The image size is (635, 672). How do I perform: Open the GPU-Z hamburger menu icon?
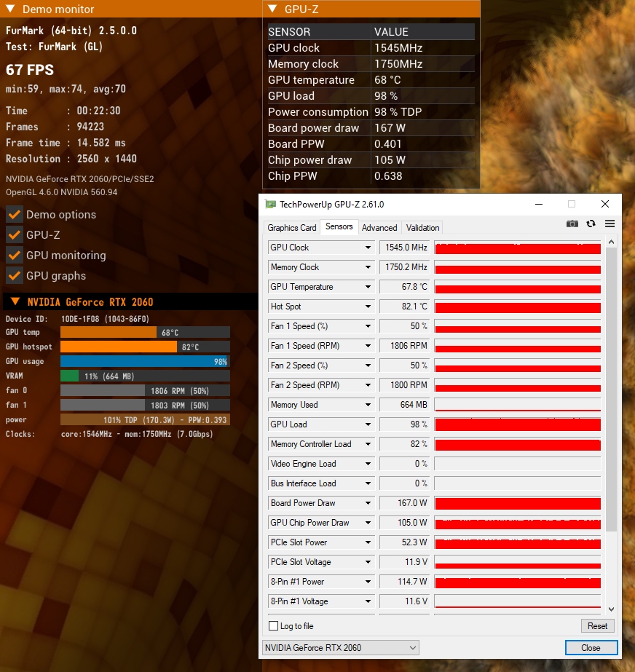pyautogui.click(x=610, y=224)
